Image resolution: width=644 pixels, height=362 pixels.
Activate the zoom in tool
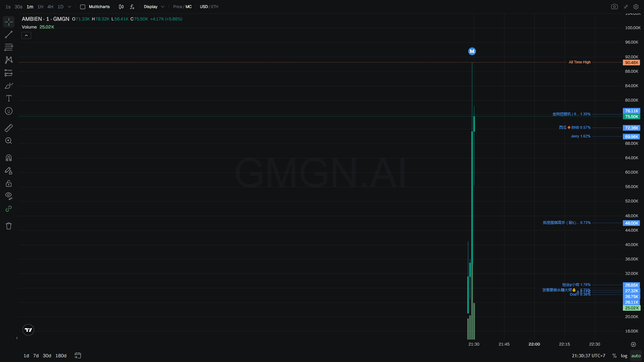(9, 141)
